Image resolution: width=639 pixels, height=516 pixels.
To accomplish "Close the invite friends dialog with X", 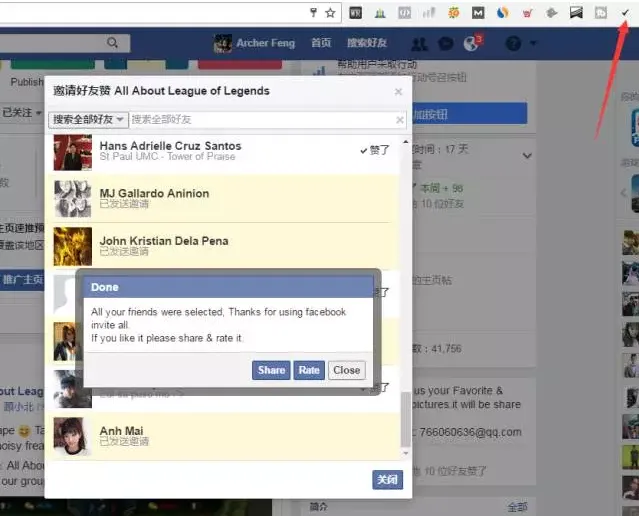I will click(x=398, y=92).
